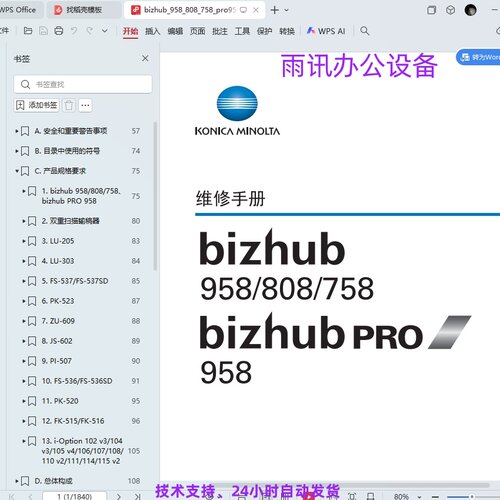Open new tab options dropdown arrow

tap(286, 10)
